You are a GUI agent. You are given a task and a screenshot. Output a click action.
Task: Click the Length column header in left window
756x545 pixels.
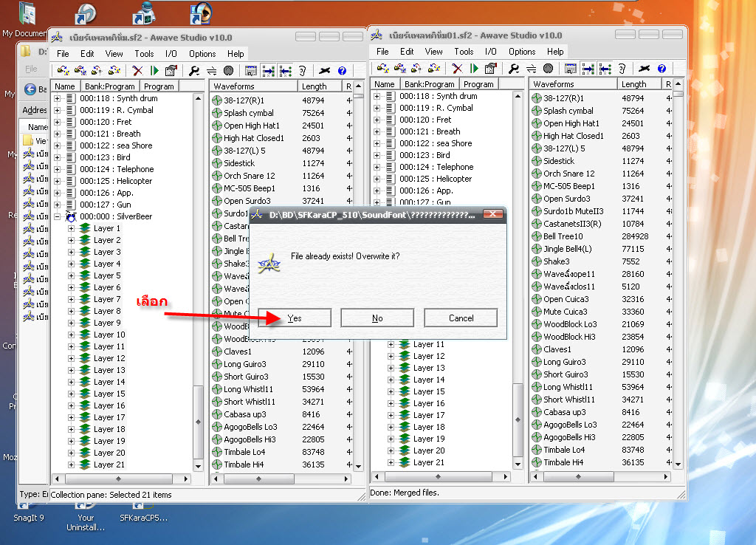[320, 86]
